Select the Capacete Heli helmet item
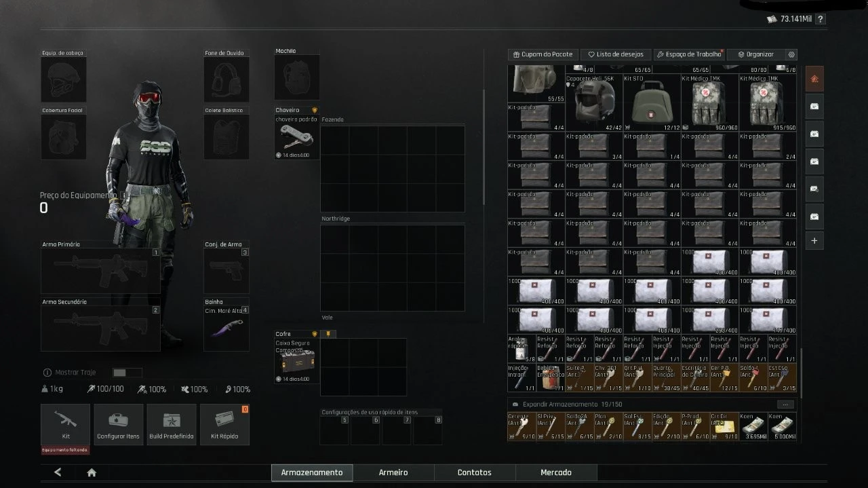868x488 pixels. click(x=593, y=103)
